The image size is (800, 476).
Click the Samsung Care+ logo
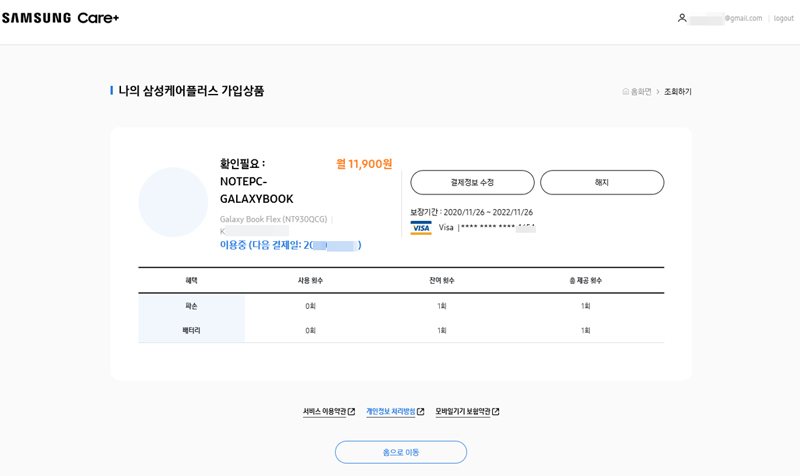point(60,18)
